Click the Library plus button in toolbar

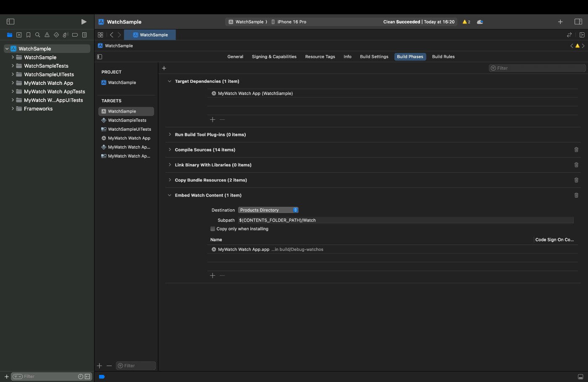coord(560,22)
